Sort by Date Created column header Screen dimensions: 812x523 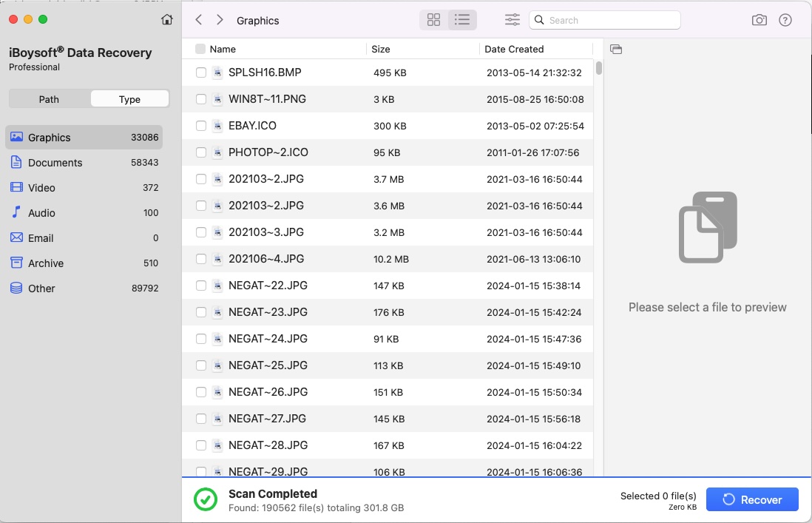click(514, 49)
